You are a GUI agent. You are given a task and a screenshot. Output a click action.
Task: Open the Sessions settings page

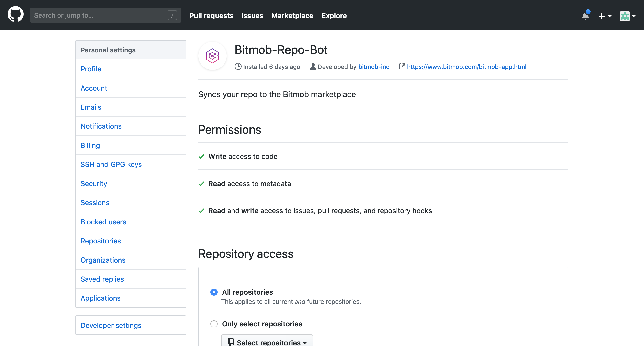tap(131, 203)
